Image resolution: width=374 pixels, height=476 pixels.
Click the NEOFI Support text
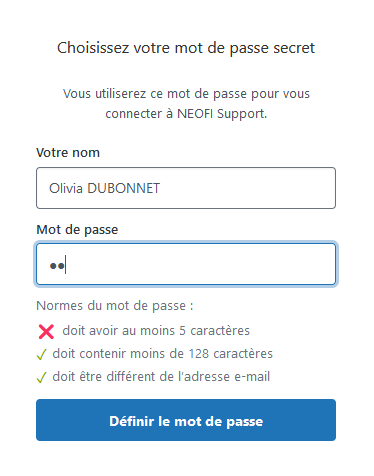point(222,114)
